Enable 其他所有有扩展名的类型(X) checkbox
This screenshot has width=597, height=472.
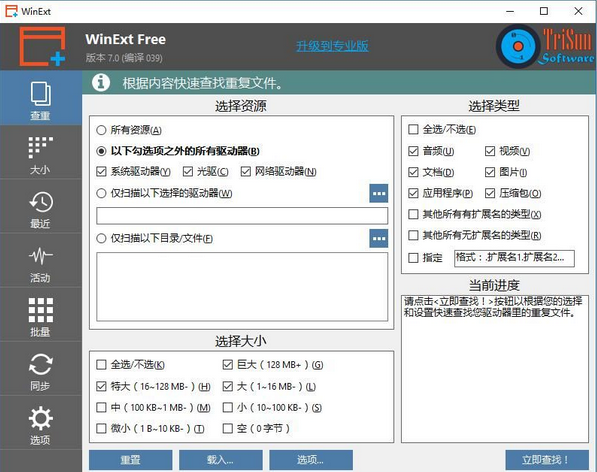click(x=413, y=214)
